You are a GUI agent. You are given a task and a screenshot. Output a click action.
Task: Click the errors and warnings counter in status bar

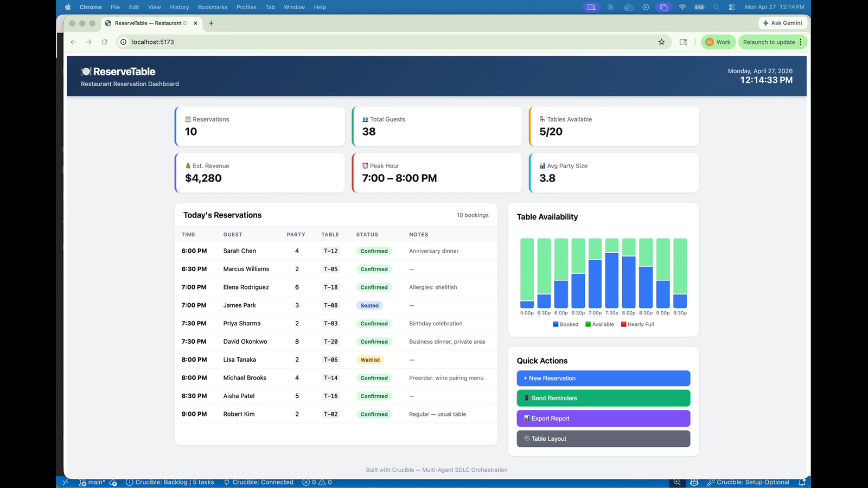pos(316,482)
